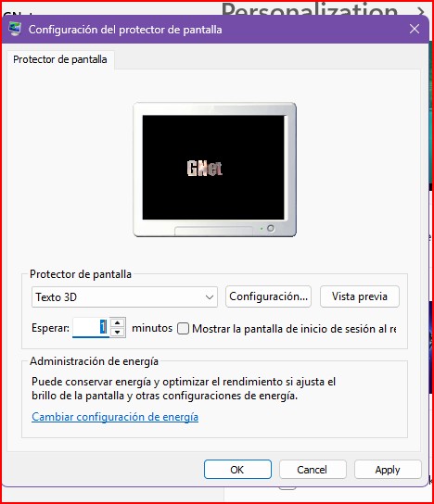Click the power button on the preview monitor
The height and width of the screenshot is (504, 434).
coord(271,228)
